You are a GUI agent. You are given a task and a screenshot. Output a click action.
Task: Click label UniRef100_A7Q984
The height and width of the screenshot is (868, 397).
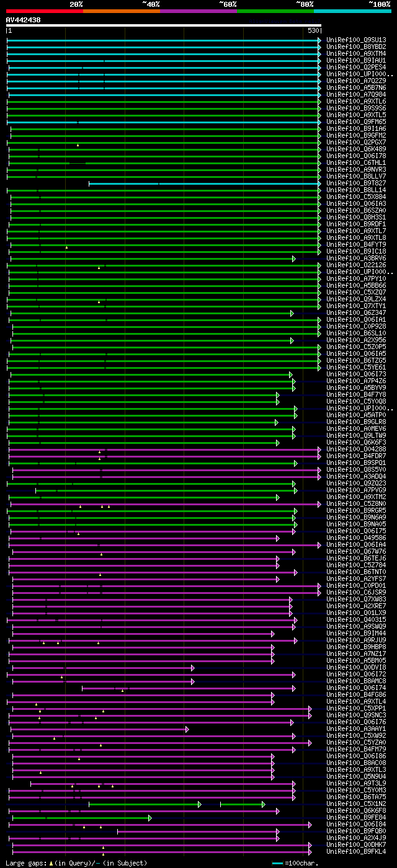[x=356, y=94]
